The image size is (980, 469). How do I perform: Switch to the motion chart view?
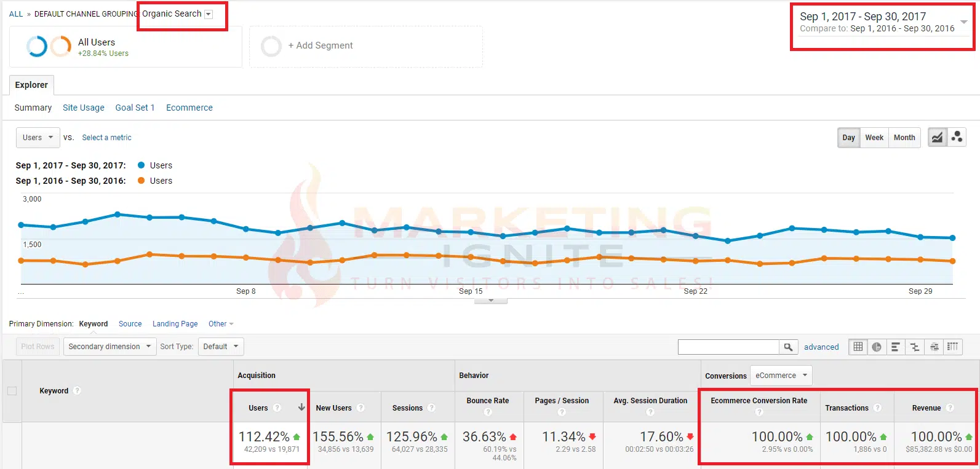pyautogui.click(x=957, y=138)
